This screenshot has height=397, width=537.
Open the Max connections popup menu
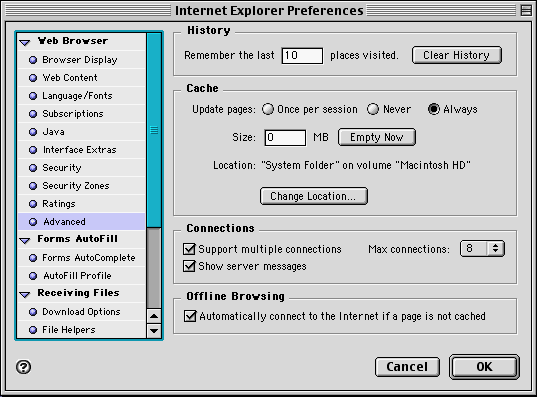coord(482,248)
